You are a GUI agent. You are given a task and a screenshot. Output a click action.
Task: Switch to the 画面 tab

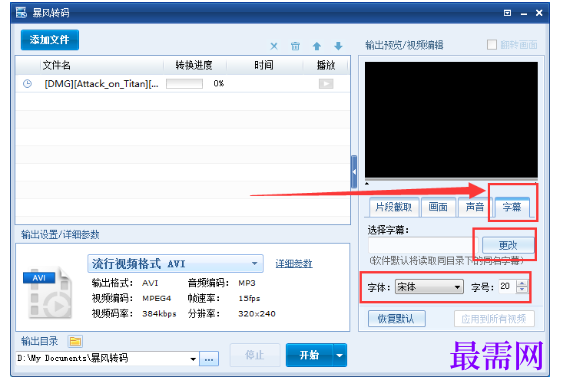[438, 207]
